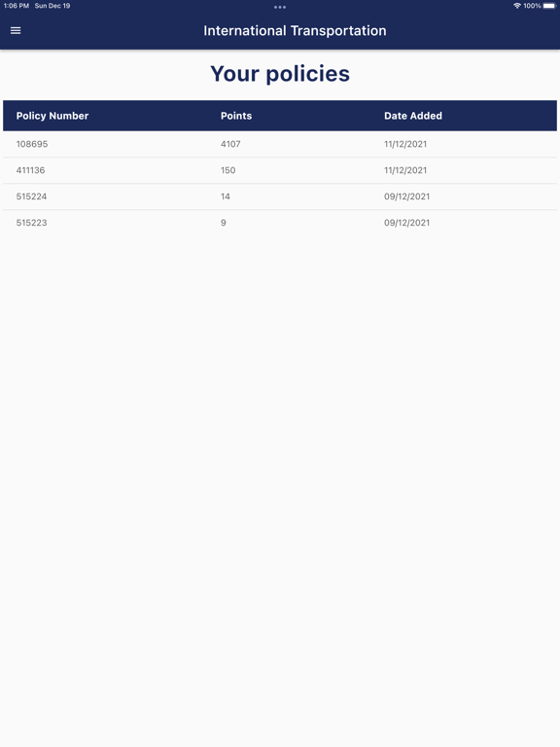This screenshot has height=747, width=560.
Task: Sort by Policy Number column header
Action: pos(52,116)
